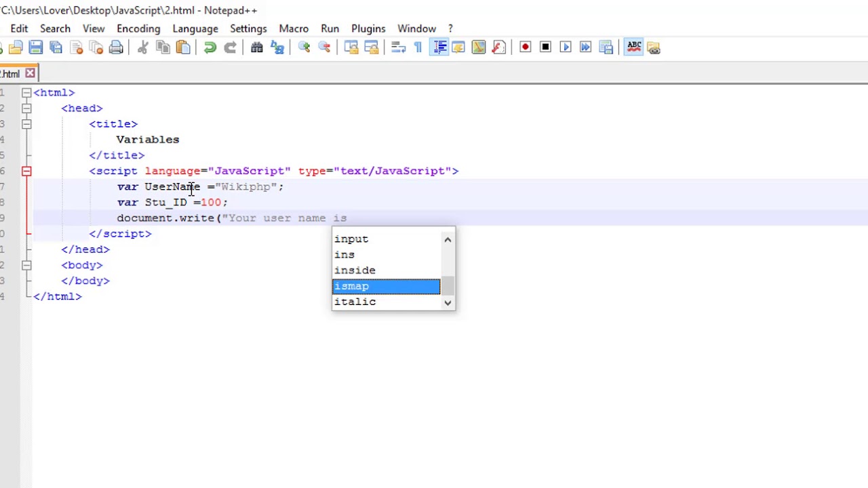Click the Cut scissors icon
Image resolution: width=868 pixels, height=488 pixels.
tap(143, 47)
